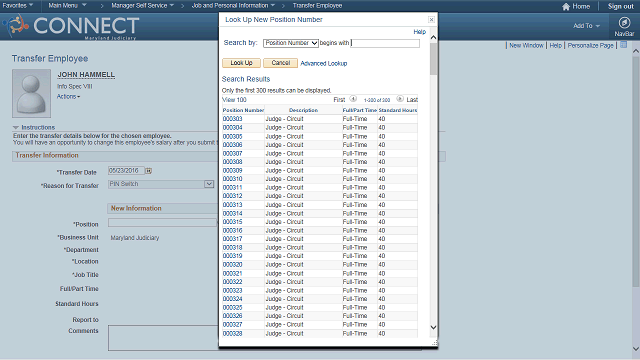Select position number 000307
The image size is (640, 360).
click(232, 153)
